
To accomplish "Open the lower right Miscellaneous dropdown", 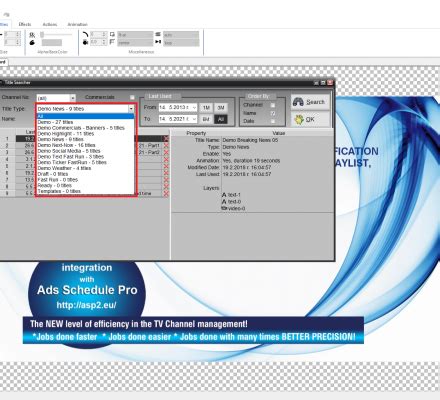I will 181,43.
